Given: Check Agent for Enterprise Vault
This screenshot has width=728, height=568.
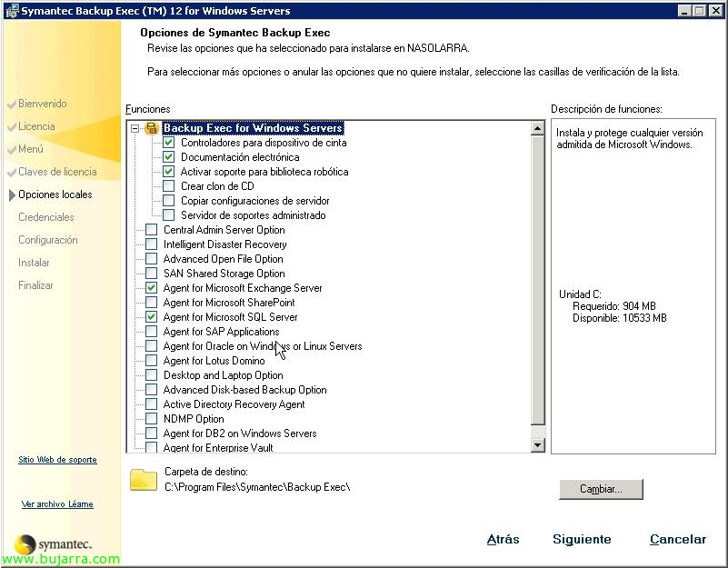Looking at the screenshot, I should click(x=152, y=448).
